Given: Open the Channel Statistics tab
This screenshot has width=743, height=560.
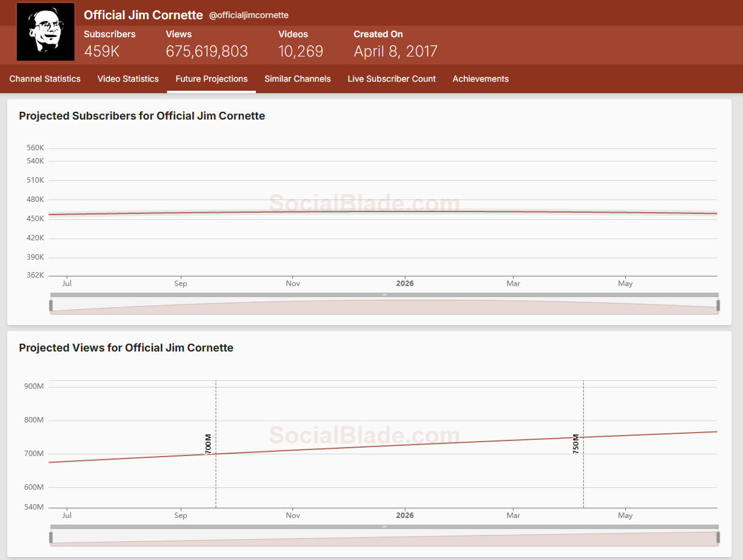Looking at the screenshot, I should pyautogui.click(x=45, y=79).
